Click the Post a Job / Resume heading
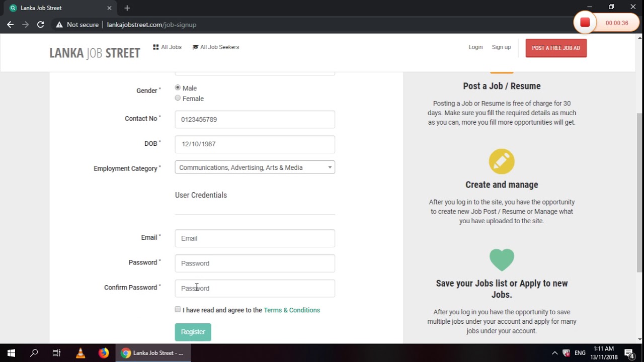Image resolution: width=644 pixels, height=362 pixels. point(502,86)
